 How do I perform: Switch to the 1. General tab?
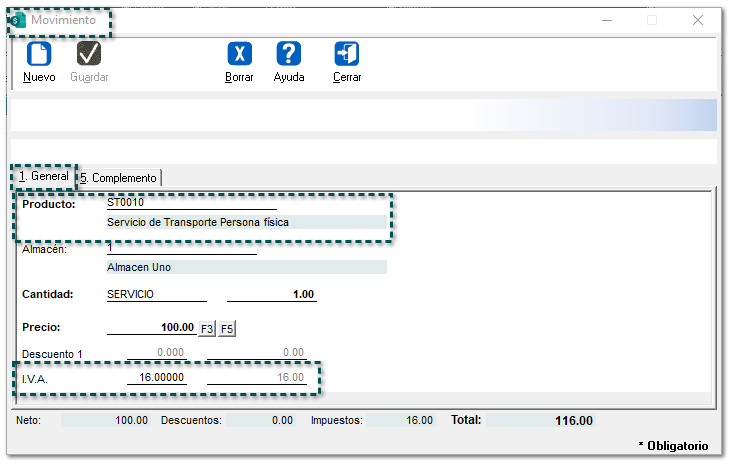[x=43, y=176]
